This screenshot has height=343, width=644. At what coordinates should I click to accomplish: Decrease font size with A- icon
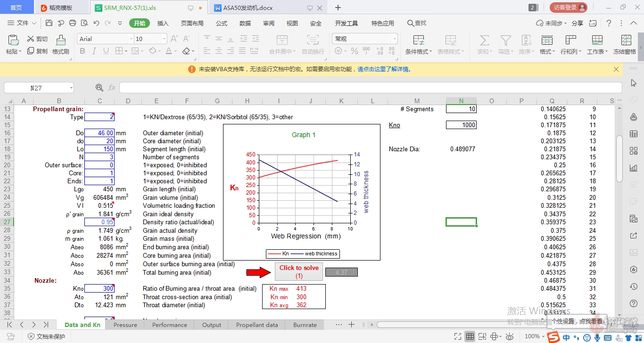pos(186,39)
